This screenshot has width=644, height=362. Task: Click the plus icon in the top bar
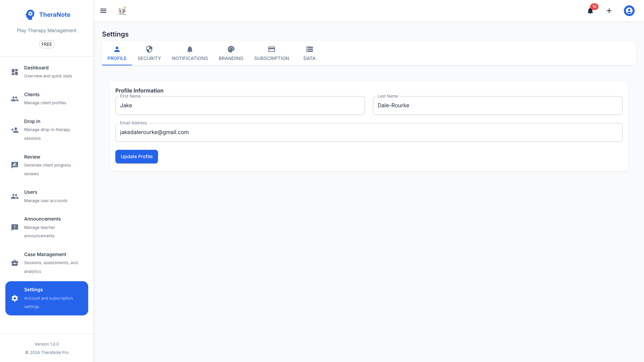point(609,11)
